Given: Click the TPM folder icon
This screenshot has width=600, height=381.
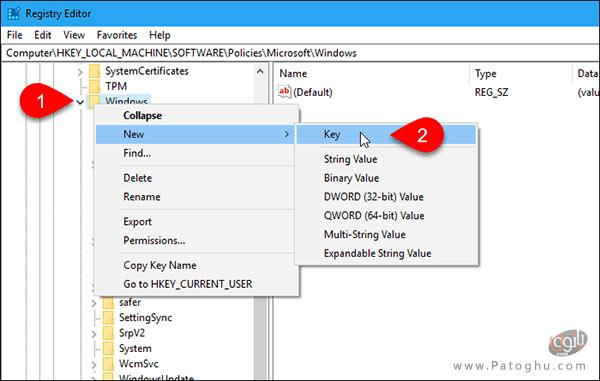Looking at the screenshot, I should [95, 86].
